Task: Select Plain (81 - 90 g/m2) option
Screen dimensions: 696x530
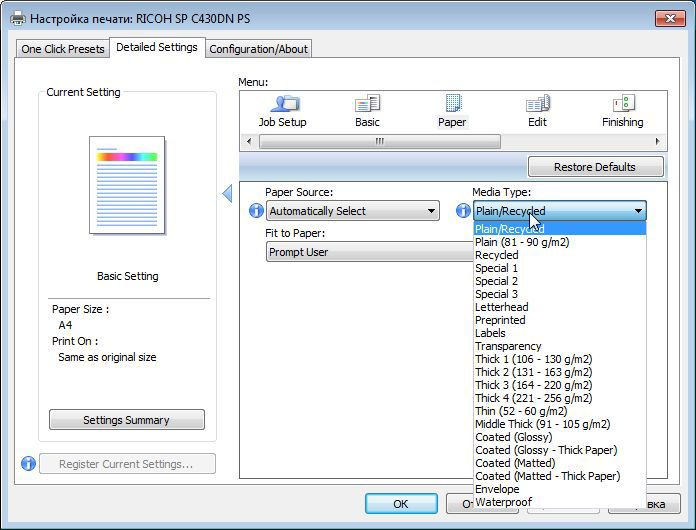Action: pyautogui.click(x=560, y=242)
